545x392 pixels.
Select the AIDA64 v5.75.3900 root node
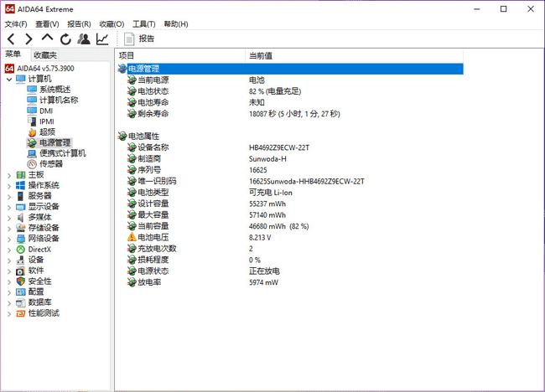tap(45, 68)
